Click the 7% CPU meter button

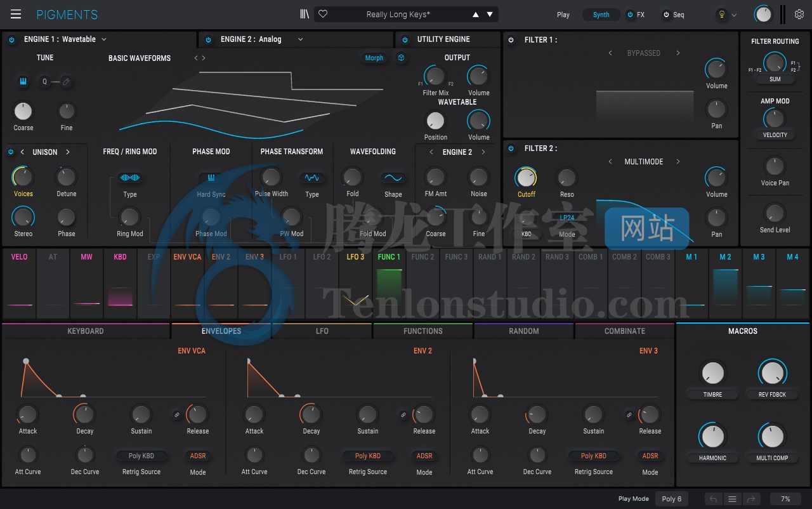coord(785,499)
